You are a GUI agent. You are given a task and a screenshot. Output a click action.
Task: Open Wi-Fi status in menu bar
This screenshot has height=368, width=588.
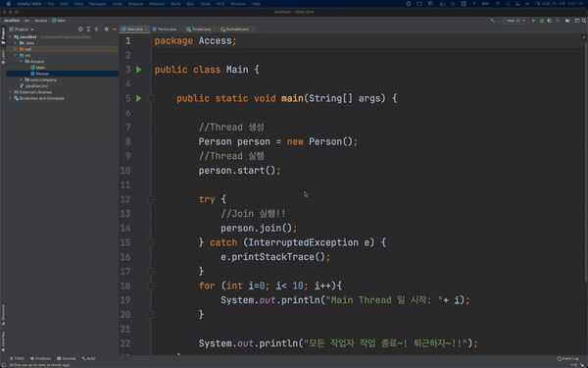click(x=498, y=4)
